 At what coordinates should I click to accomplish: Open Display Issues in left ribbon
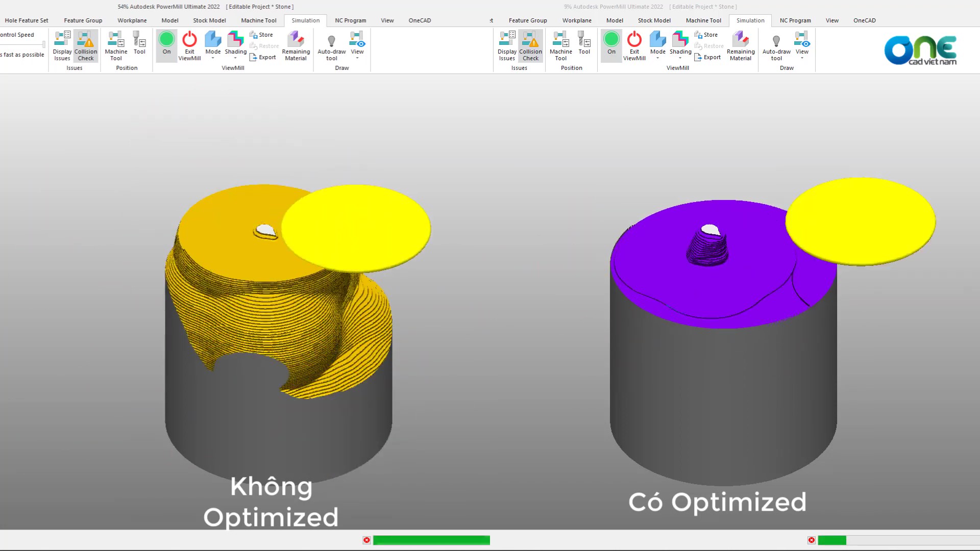point(62,46)
